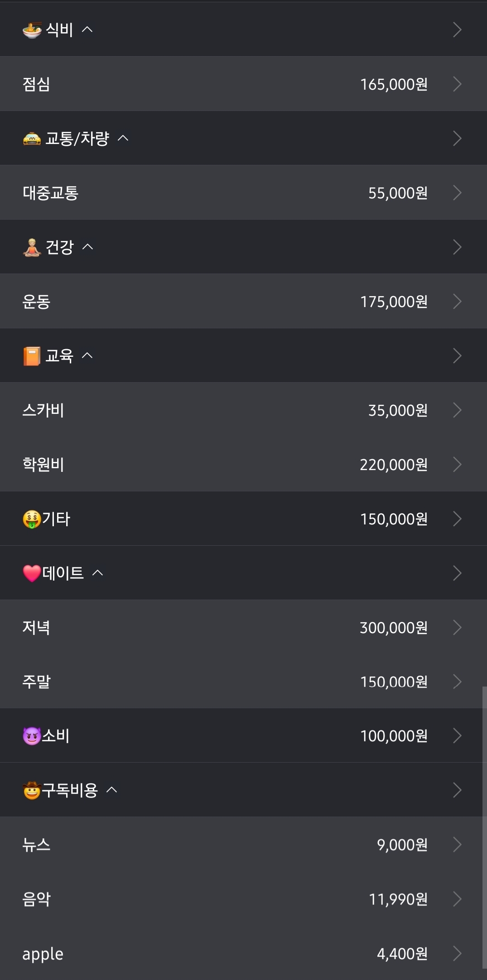Select the 학원비 220,000원 row
Image resolution: width=487 pixels, height=980 pixels.
243,464
